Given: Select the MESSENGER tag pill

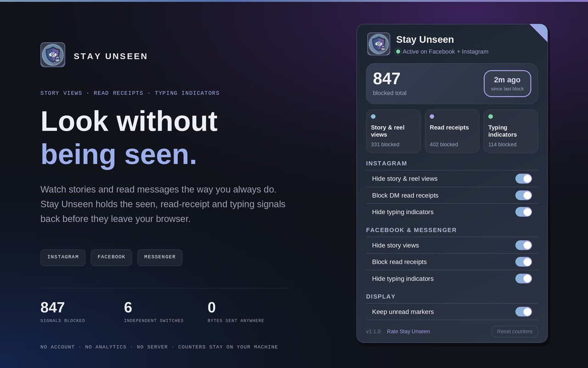Looking at the screenshot, I should 160,258.
